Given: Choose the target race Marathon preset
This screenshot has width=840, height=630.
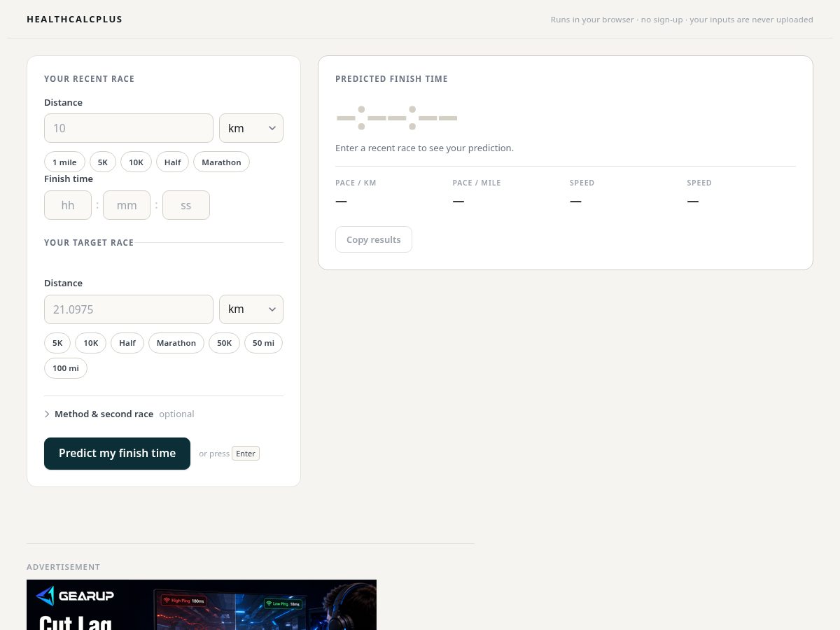Looking at the screenshot, I should click(176, 343).
